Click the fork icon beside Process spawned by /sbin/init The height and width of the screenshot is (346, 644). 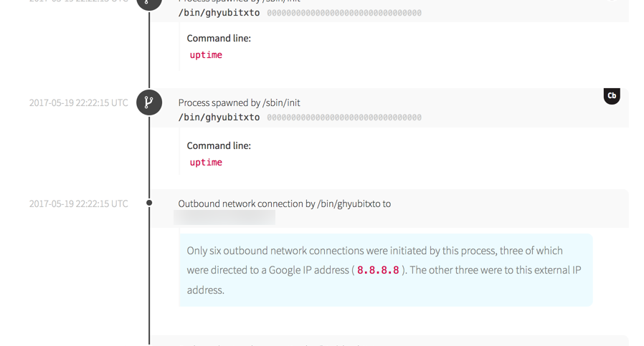149,102
